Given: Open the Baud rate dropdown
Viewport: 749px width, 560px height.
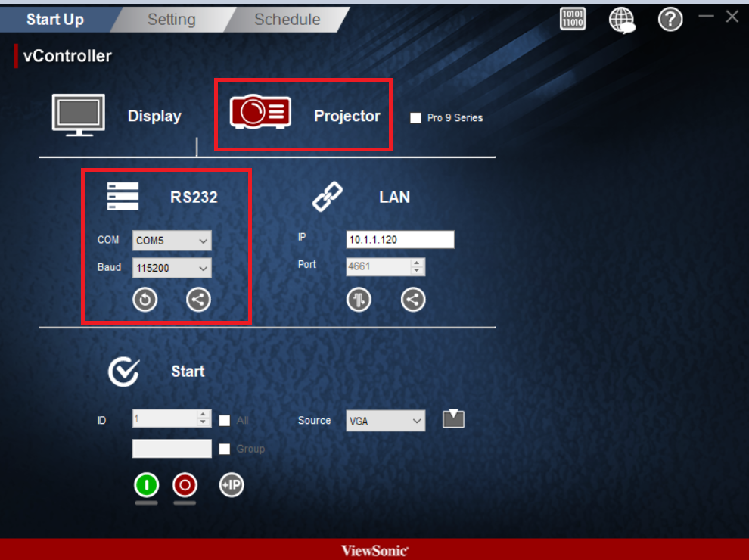Looking at the screenshot, I should [x=172, y=268].
